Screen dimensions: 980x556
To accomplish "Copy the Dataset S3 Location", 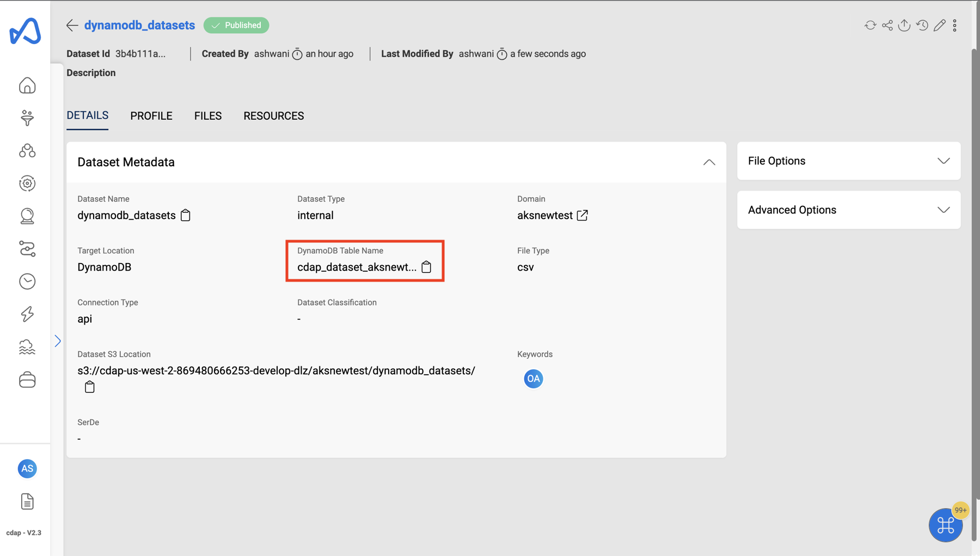I will (x=90, y=387).
